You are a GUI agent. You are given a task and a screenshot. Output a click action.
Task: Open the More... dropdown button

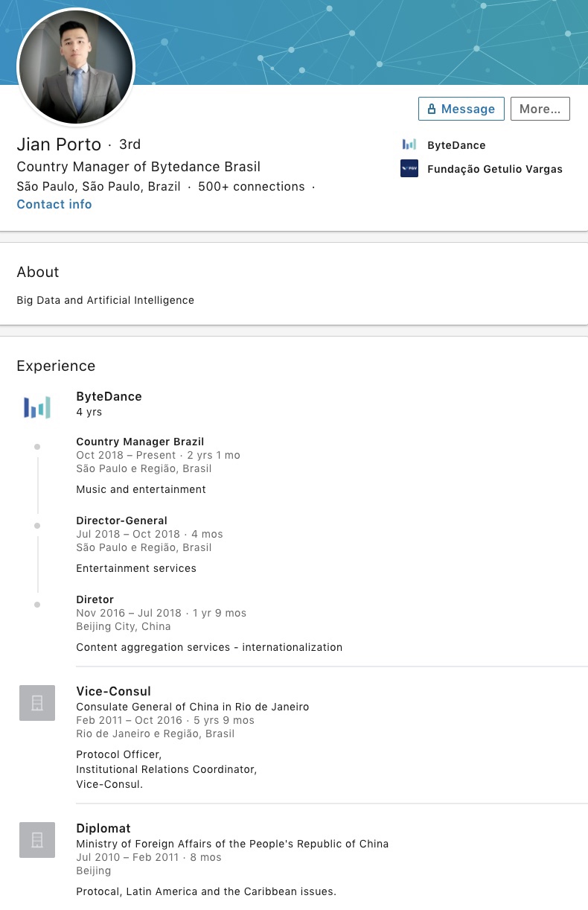pyautogui.click(x=540, y=109)
